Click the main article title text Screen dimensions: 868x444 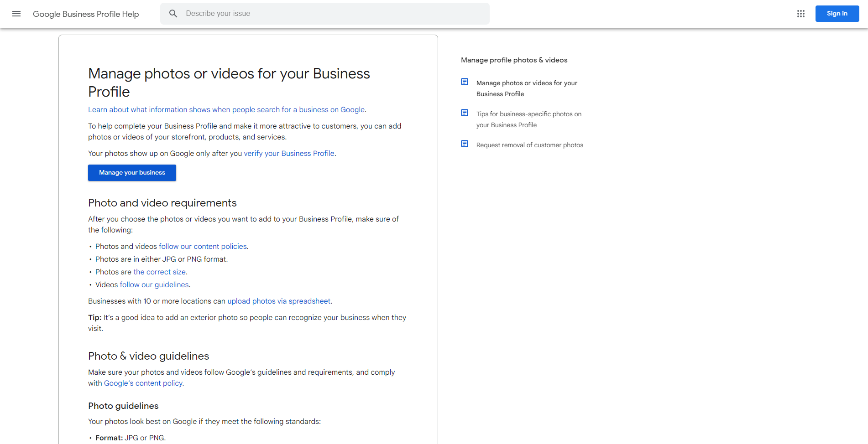229,83
